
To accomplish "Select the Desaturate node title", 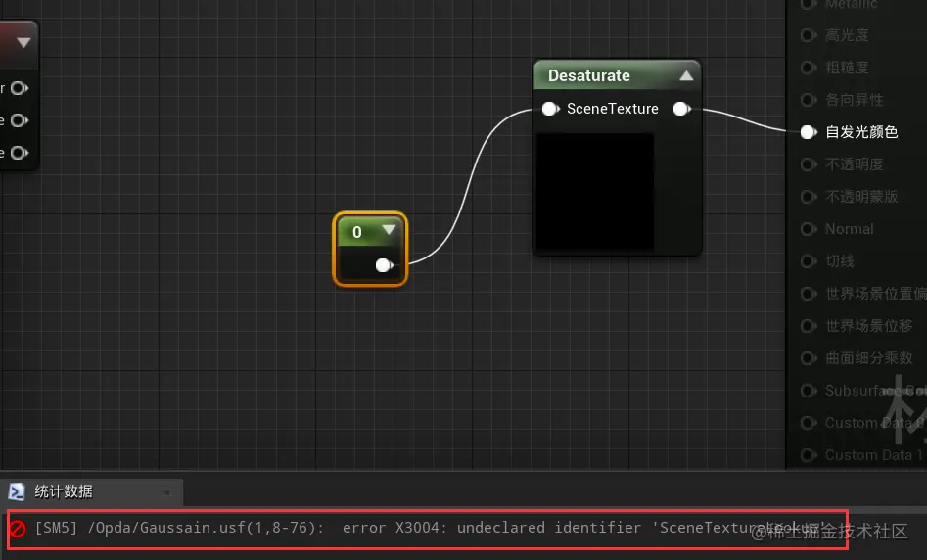I will click(x=589, y=75).
